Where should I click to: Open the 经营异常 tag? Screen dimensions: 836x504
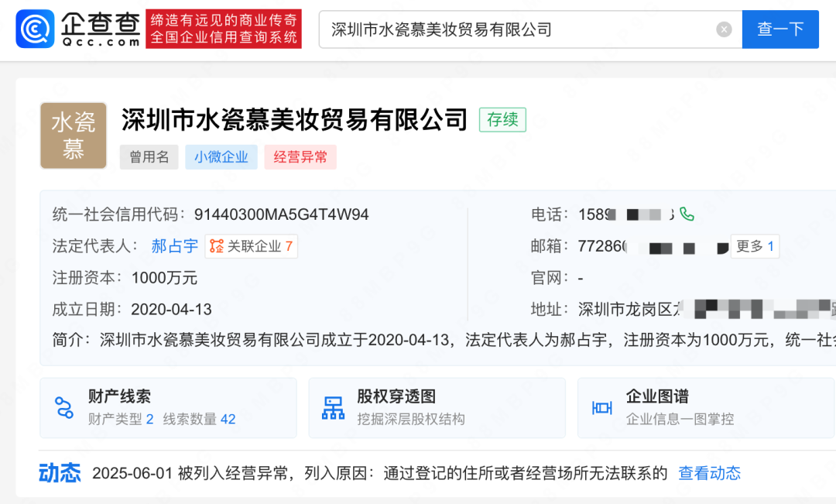click(300, 156)
